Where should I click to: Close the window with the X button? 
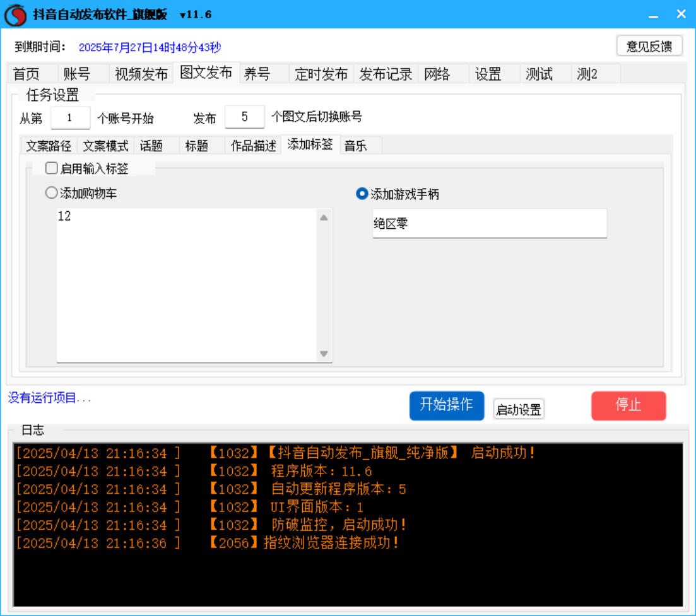point(681,15)
